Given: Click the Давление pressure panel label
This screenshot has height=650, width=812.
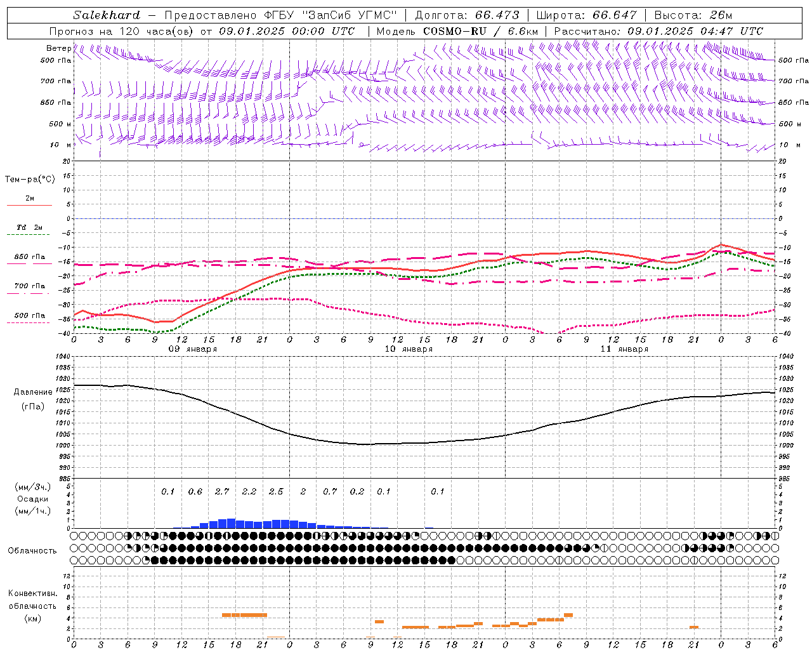Looking at the screenshot, I should tap(33, 392).
